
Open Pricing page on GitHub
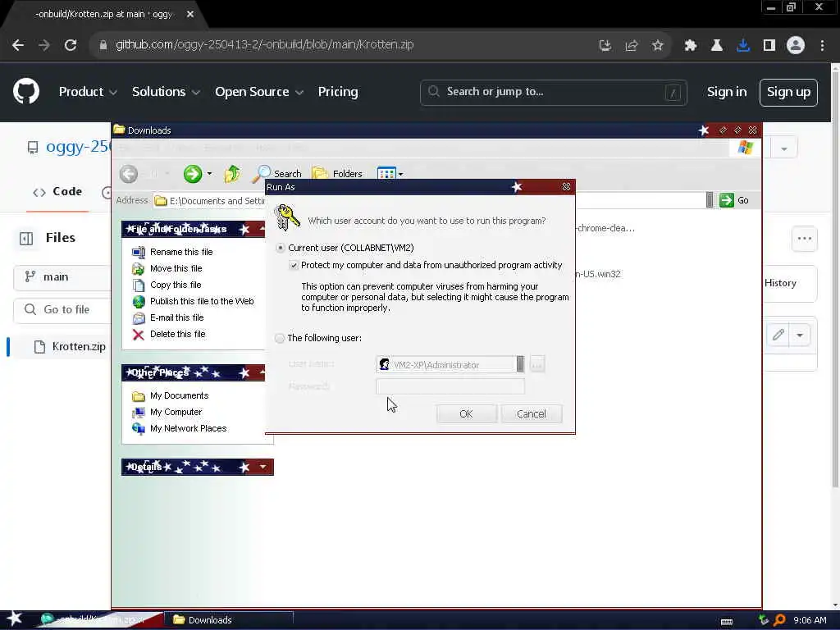click(338, 92)
